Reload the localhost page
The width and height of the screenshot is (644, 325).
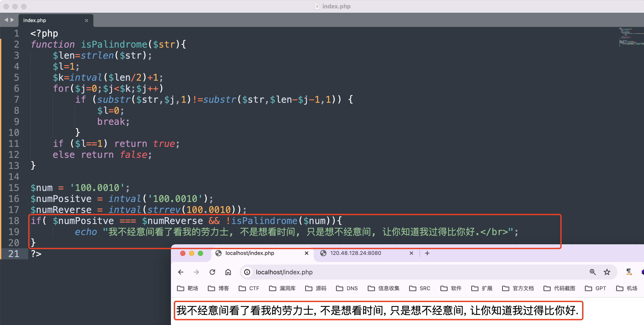[213, 272]
